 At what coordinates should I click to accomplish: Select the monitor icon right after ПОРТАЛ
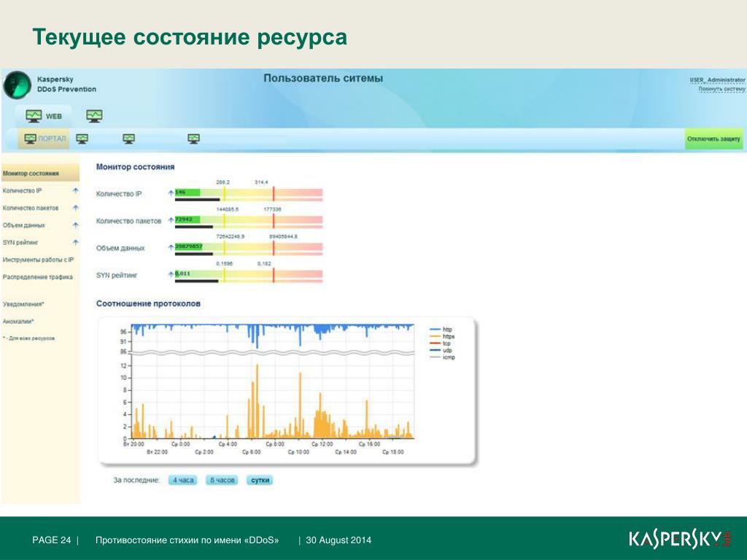82,139
